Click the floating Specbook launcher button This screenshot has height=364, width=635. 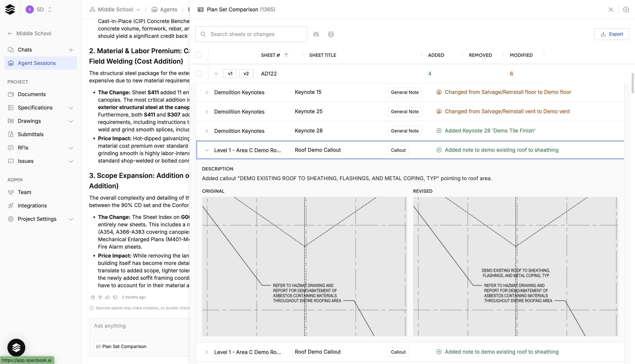(16, 347)
